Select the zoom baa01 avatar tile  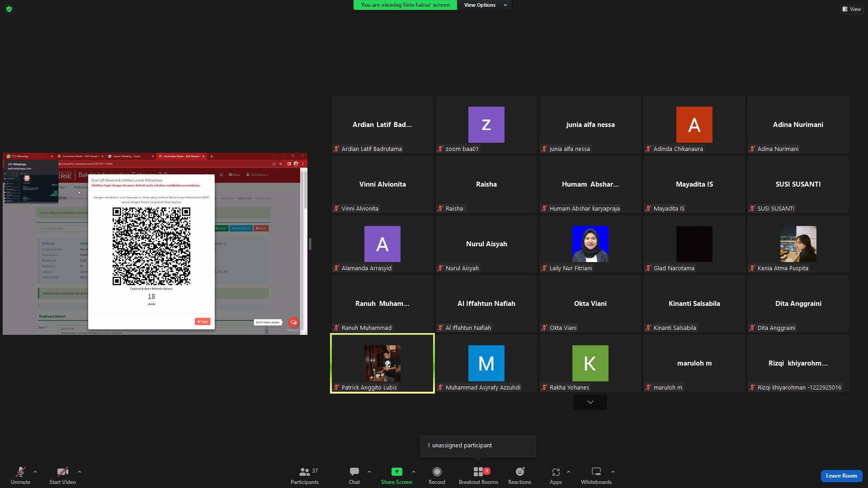486,125
